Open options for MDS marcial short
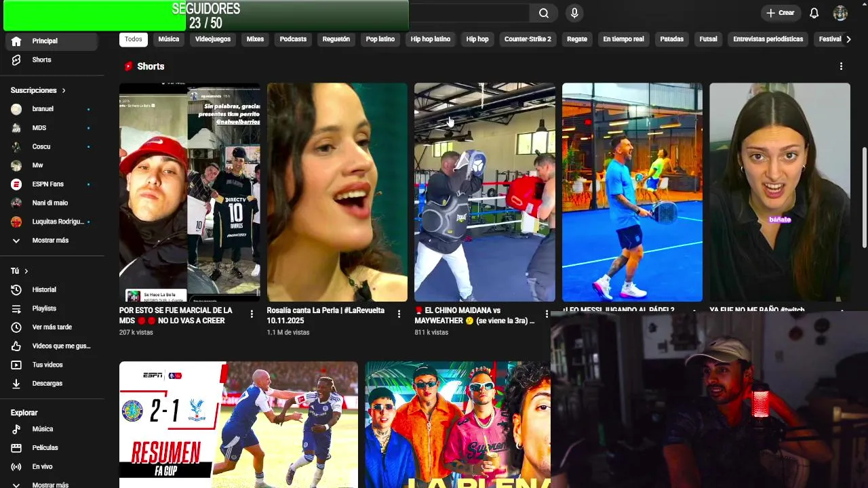868x488 pixels. (x=252, y=314)
